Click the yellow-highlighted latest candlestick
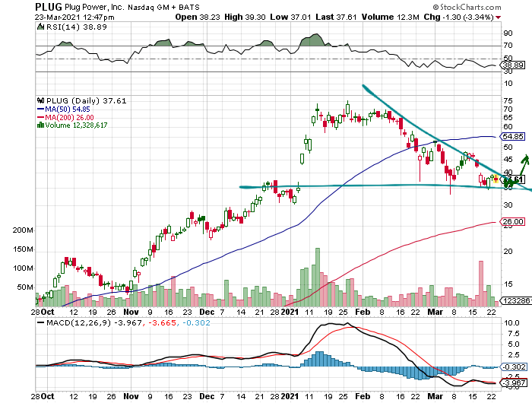The width and height of the screenshot is (532, 403). [496, 179]
